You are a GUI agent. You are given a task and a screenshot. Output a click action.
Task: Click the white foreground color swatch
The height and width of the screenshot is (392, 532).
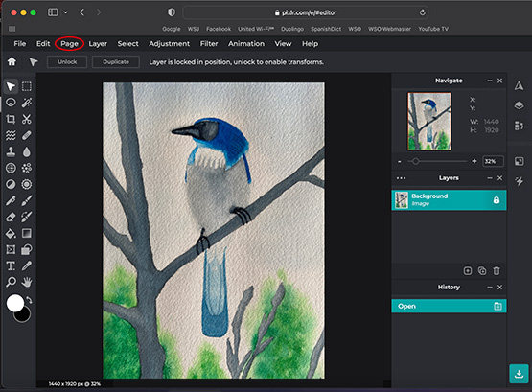(x=15, y=303)
